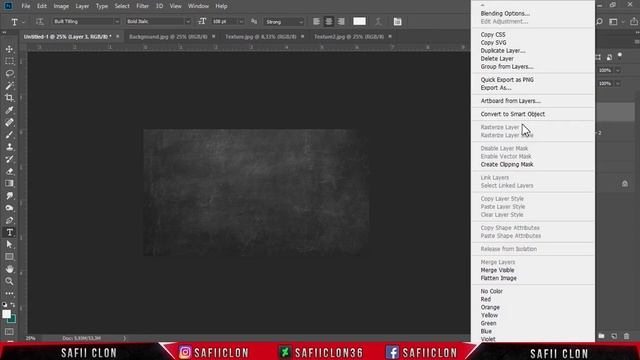Select the Rectangle shape tool
Viewport: 640px width, 360px height.
point(9,257)
